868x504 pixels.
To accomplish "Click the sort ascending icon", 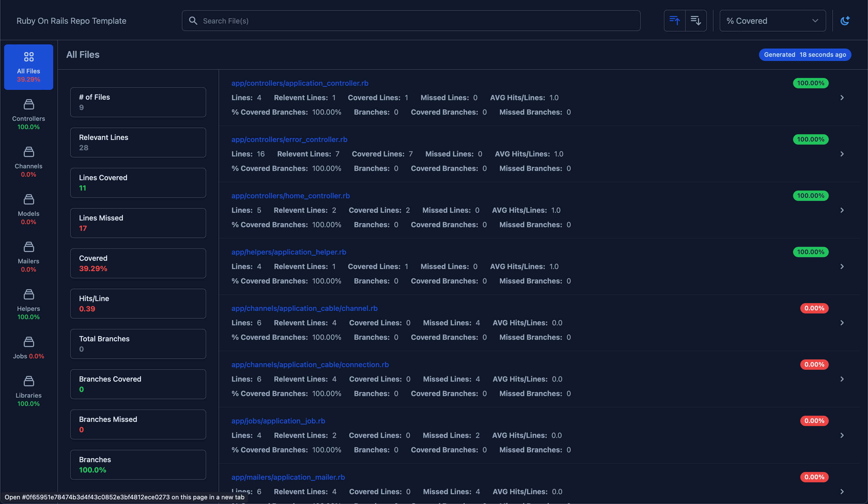I will click(x=674, y=21).
